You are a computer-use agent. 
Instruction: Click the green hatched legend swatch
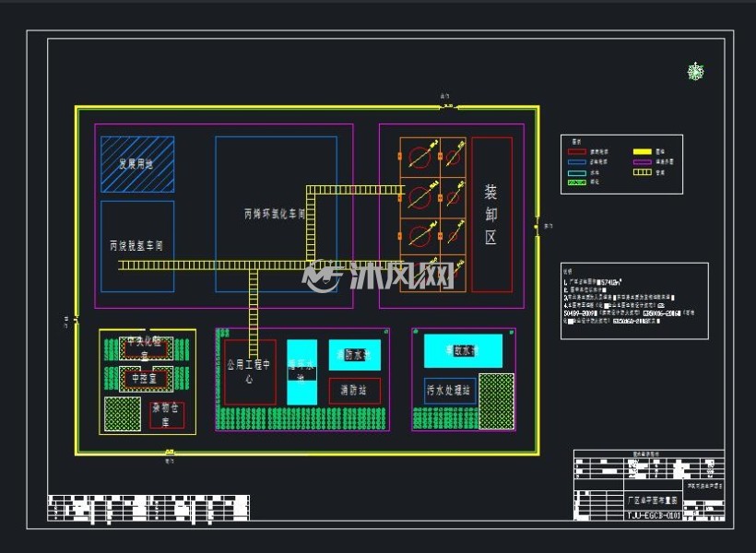(x=576, y=182)
